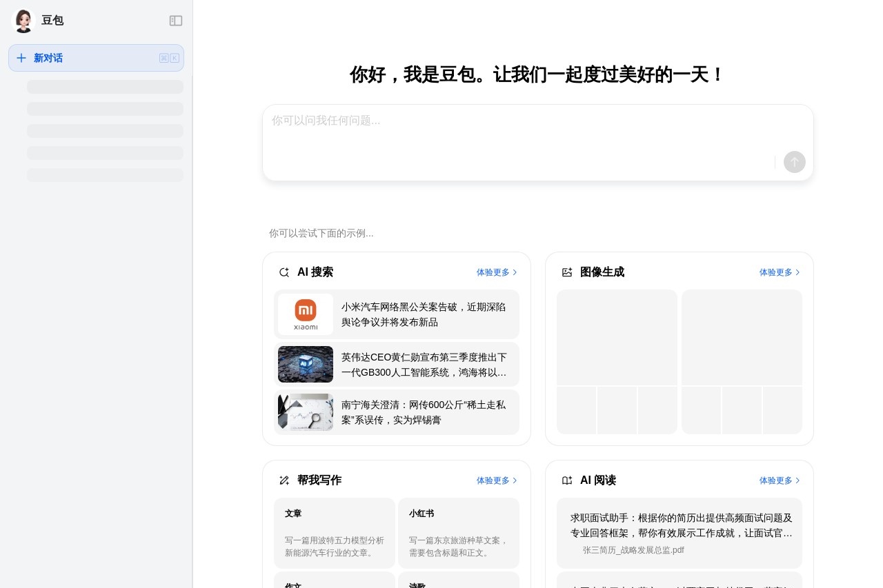Start a new conversation via 新对话

point(48,58)
